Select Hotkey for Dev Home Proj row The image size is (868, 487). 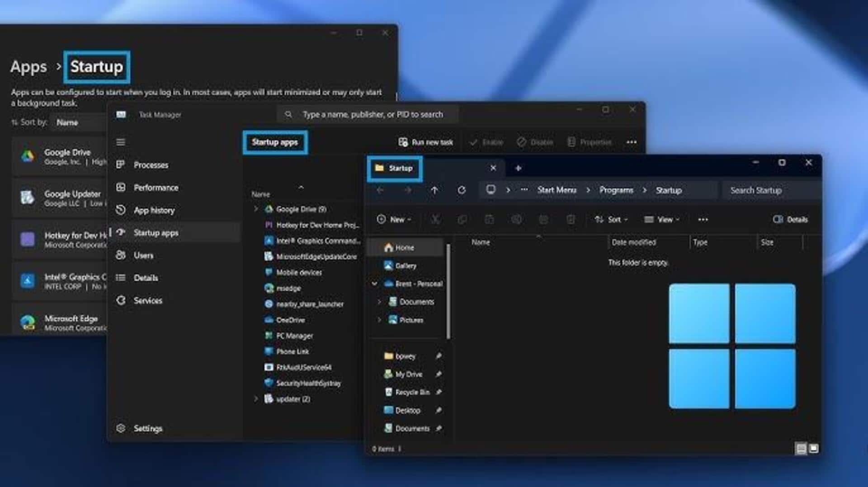[312, 225]
